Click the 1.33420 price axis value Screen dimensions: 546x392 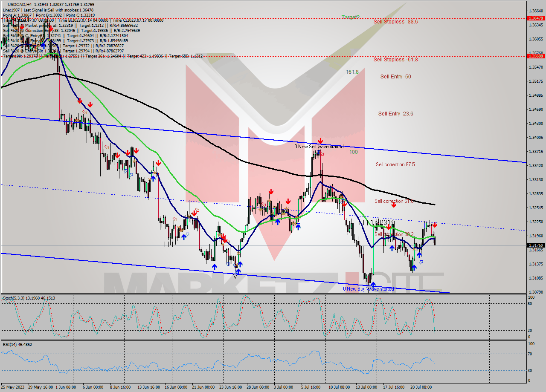(535, 165)
